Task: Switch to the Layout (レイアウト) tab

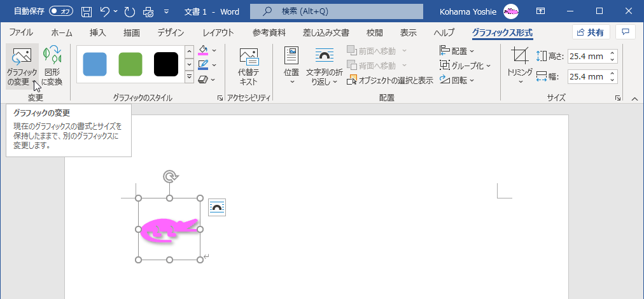Action: (218, 33)
